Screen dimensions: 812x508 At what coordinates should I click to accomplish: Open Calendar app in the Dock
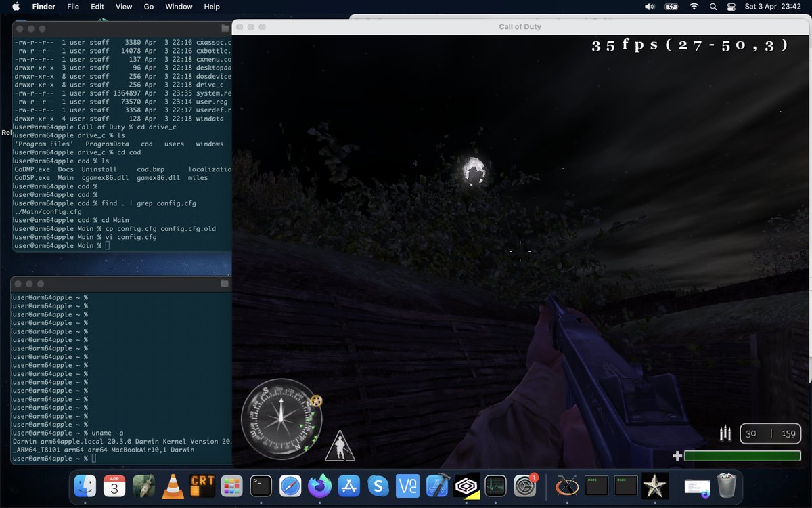tap(114, 485)
